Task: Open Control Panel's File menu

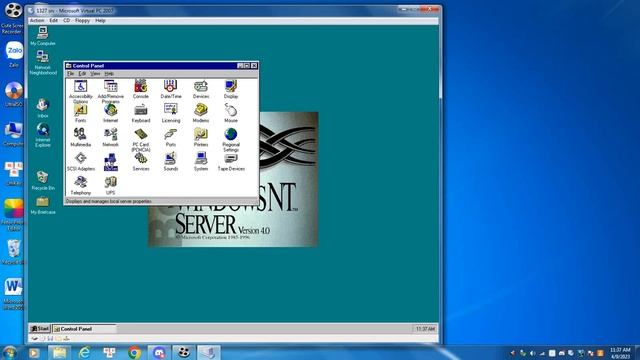Action: pos(71,73)
